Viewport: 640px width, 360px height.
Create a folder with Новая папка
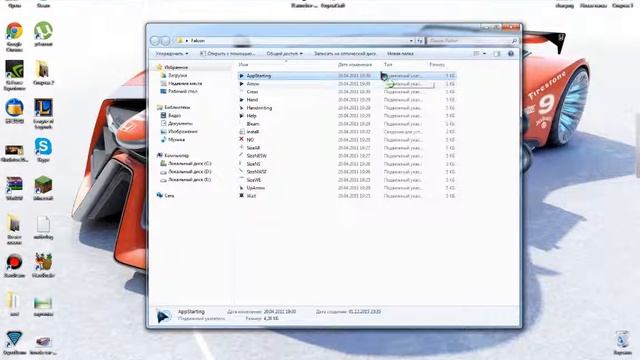pyautogui.click(x=400, y=53)
